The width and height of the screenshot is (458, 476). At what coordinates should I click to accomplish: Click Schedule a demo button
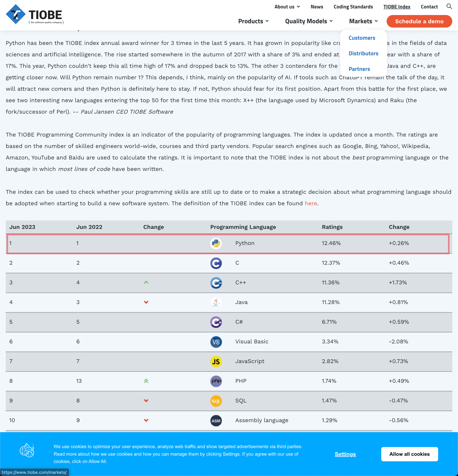point(419,21)
